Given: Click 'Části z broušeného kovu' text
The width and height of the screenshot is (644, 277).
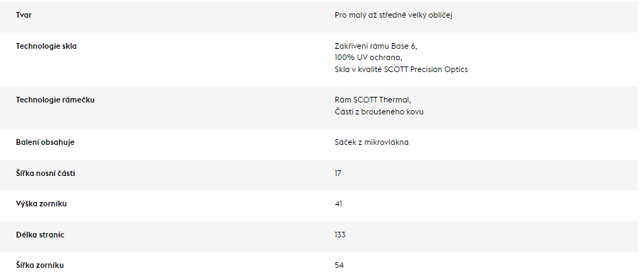Looking at the screenshot, I should coord(379,112).
